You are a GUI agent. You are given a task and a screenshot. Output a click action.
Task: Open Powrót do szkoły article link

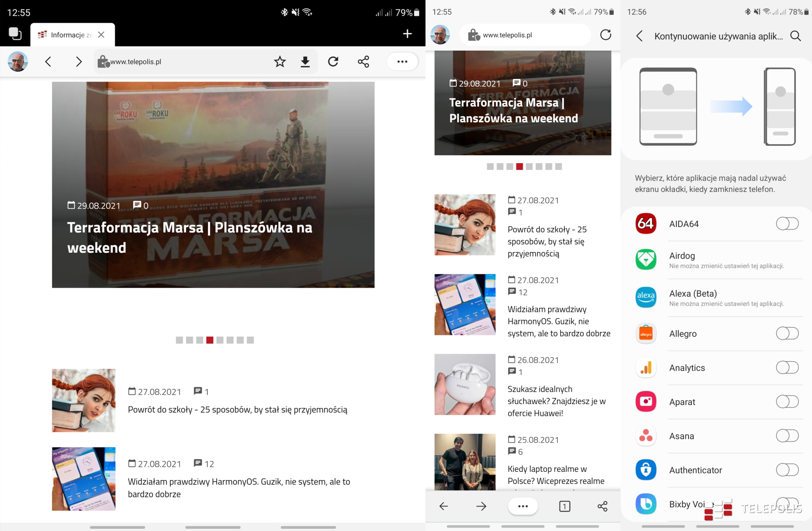coord(237,409)
